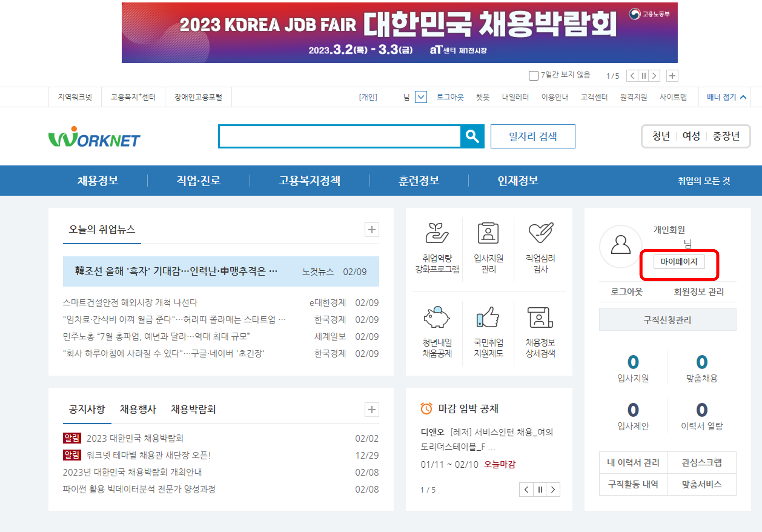Click the 마이페이지 button

[x=679, y=262]
